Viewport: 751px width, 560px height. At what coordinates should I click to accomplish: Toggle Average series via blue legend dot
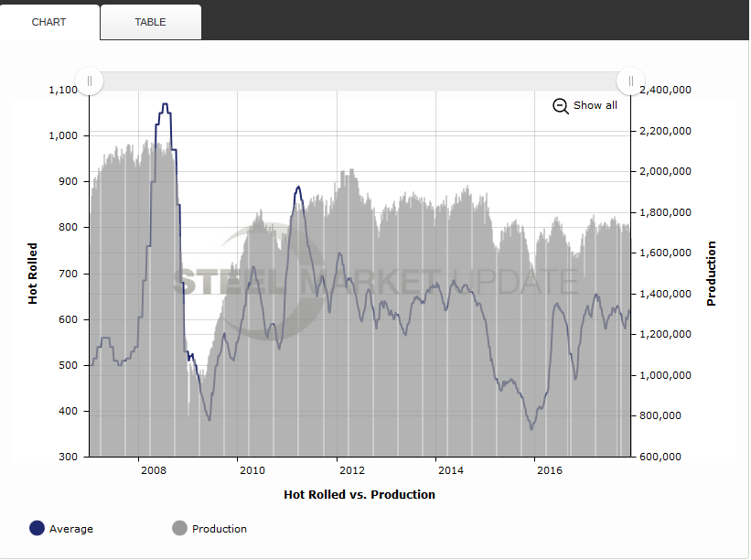click(37, 528)
